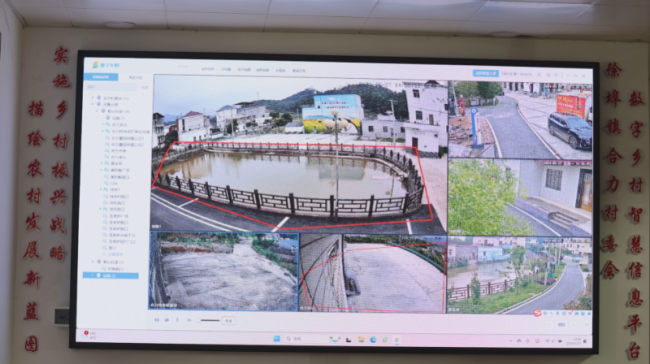Click the search button beside tree search field
This screenshot has width=650, height=364.
point(145,87)
